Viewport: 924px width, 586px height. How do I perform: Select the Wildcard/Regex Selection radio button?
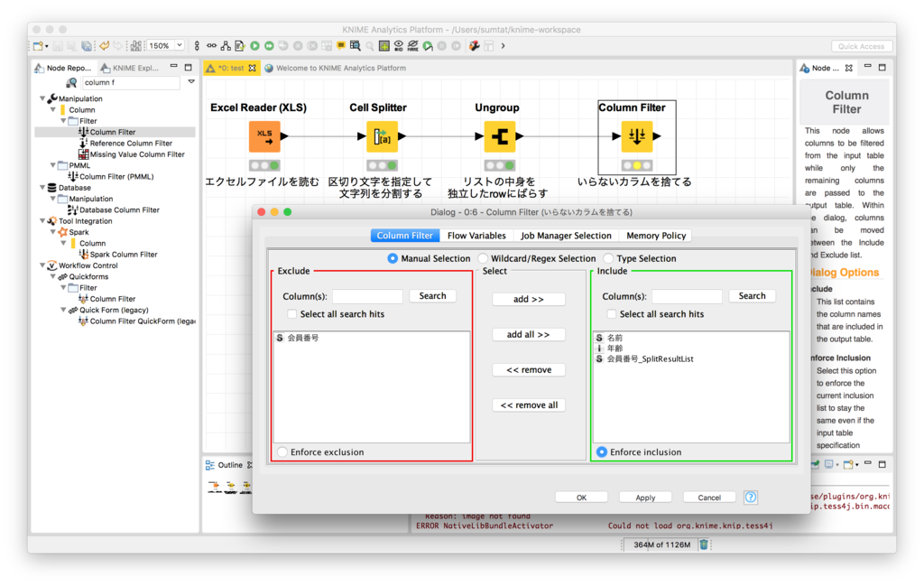(483, 258)
